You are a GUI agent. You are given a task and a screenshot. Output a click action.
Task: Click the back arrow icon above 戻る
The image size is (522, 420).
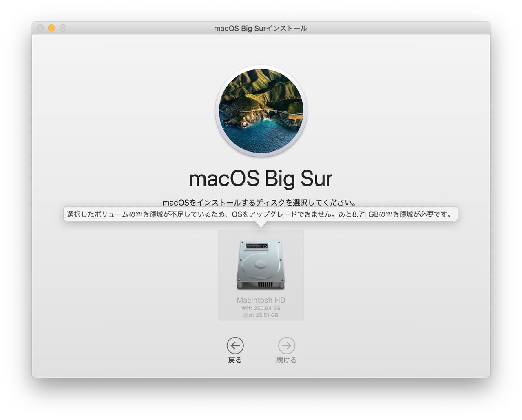(x=235, y=345)
